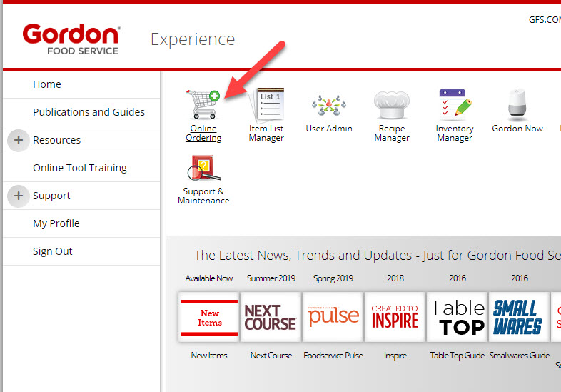Image resolution: width=561 pixels, height=392 pixels.
Task: Open Support in the sidebar
Action: pyautogui.click(x=51, y=196)
